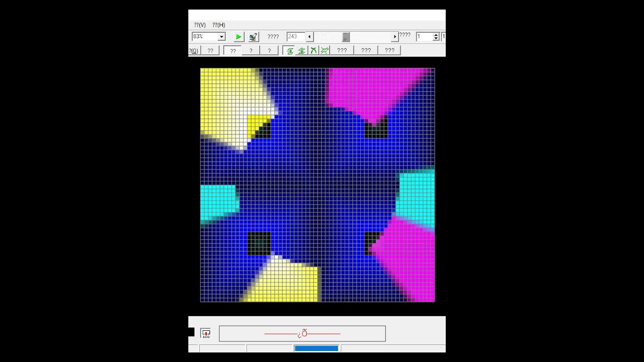Click the blue progress bar in status bar
This screenshot has width=644, height=362.
(x=316, y=348)
